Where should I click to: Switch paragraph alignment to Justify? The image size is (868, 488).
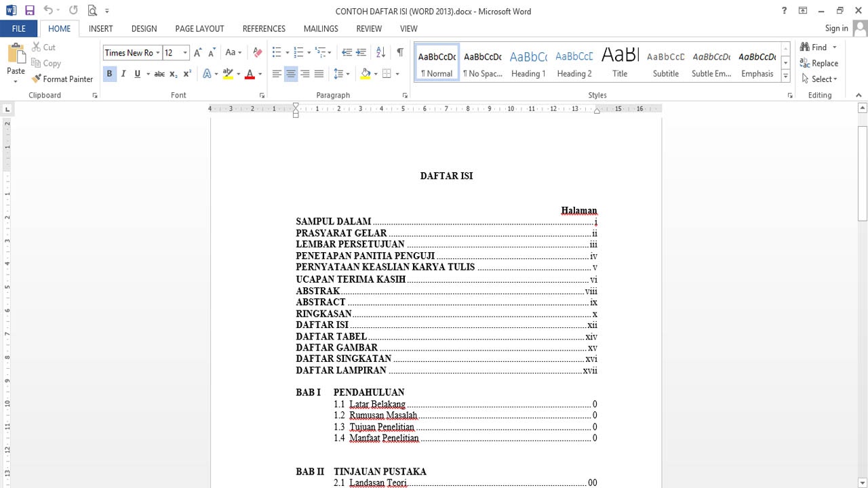(x=319, y=73)
